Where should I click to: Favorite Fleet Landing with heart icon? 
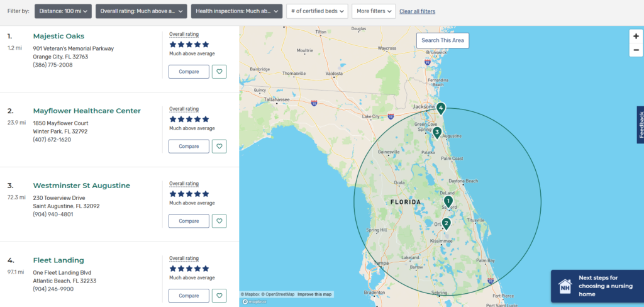219,296
